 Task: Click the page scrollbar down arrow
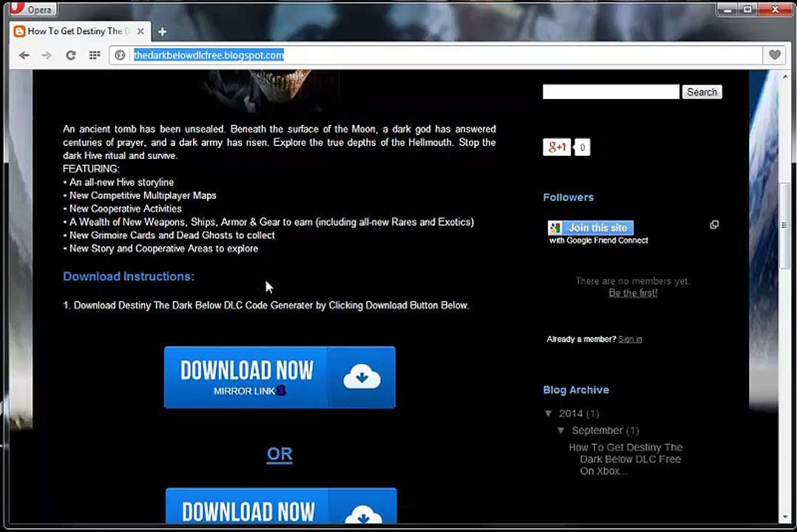[x=785, y=517]
